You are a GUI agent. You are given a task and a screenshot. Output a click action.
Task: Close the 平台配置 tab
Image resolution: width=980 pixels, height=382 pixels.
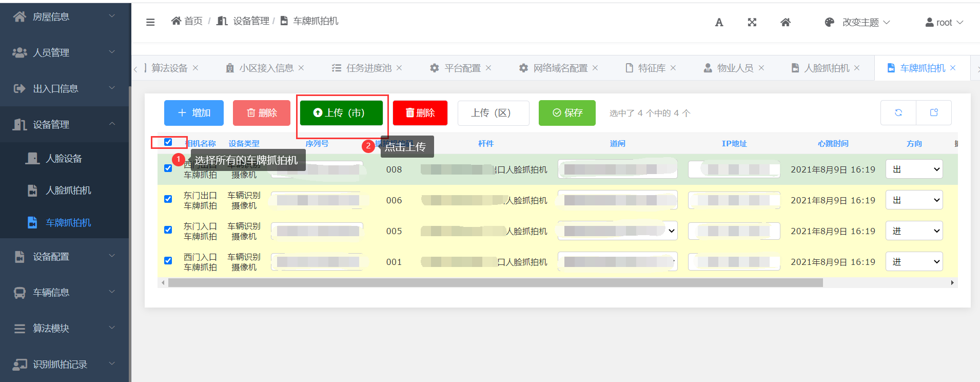pos(488,68)
